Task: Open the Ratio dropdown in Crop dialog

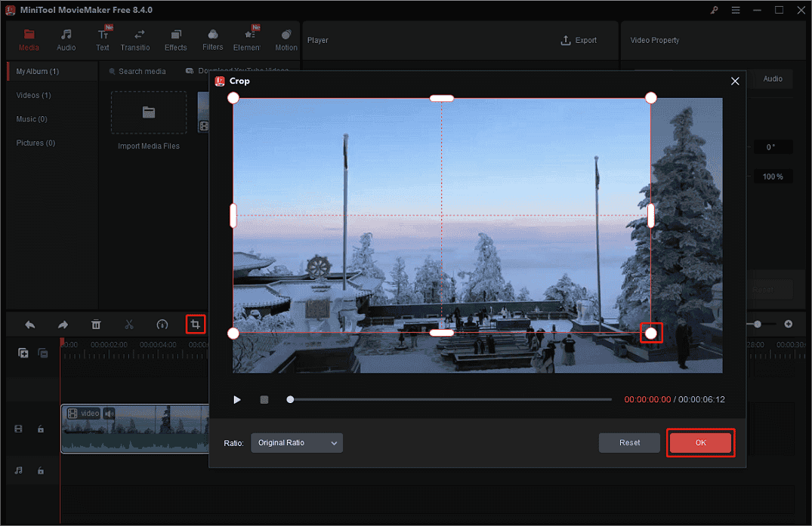Action: [x=296, y=443]
